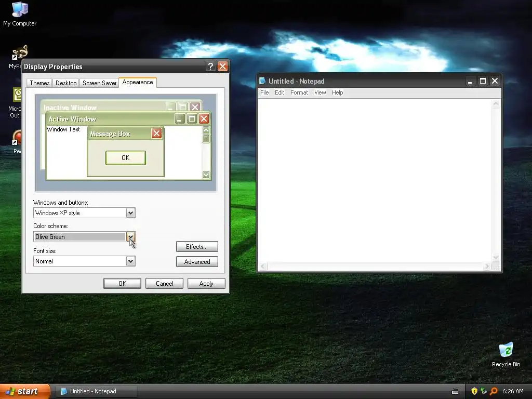
Task: Click the Advanced button
Action: 197,262
